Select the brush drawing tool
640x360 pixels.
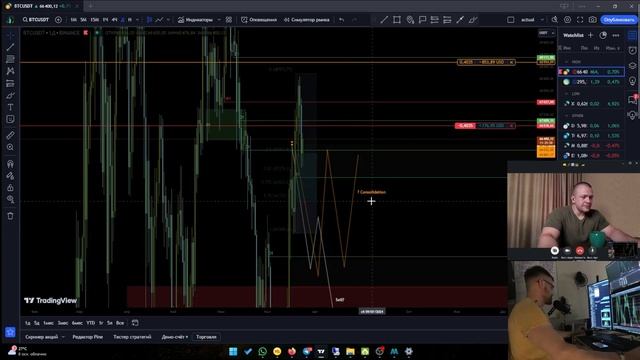(x=10, y=95)
